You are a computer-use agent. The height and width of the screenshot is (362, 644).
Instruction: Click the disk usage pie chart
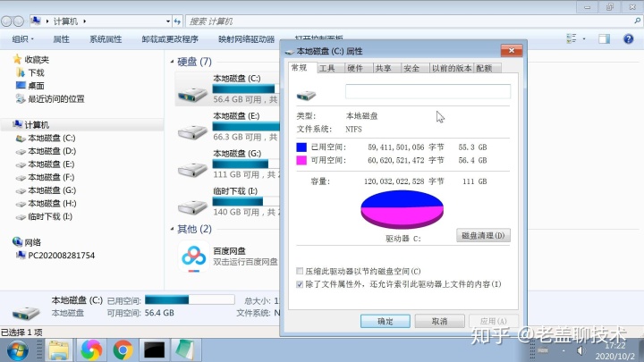point(402,209)
